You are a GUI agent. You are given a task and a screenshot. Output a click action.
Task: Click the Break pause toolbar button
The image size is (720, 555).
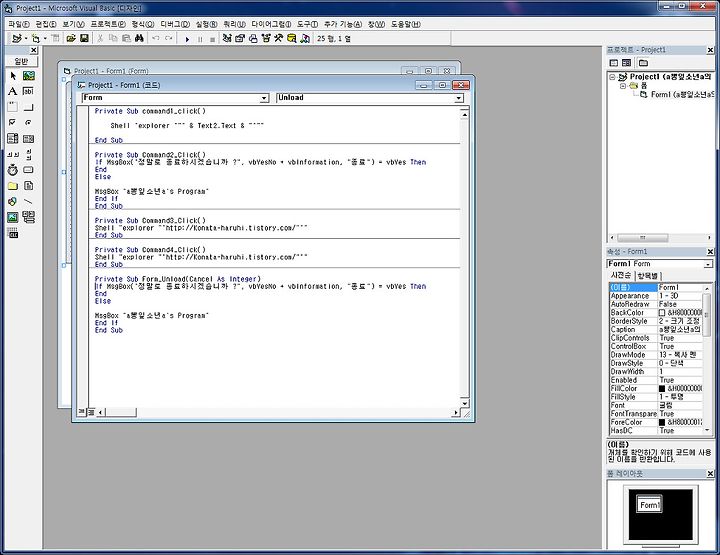200,39
